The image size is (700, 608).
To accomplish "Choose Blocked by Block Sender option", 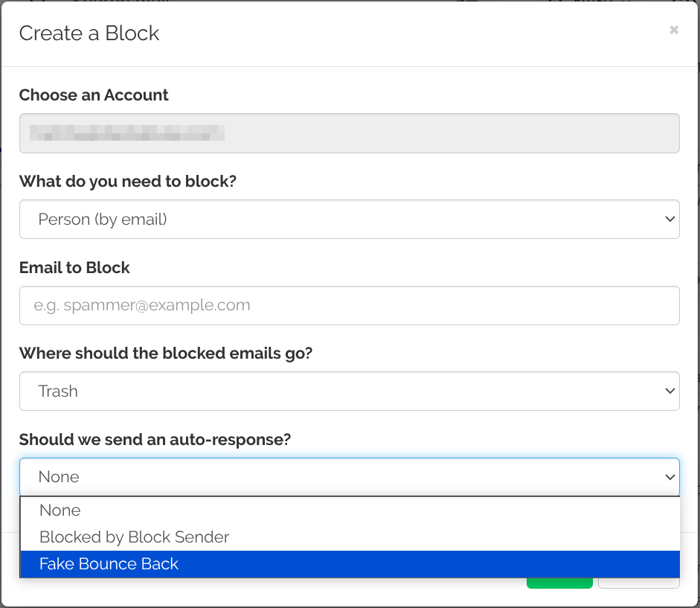I will (135, 537).
